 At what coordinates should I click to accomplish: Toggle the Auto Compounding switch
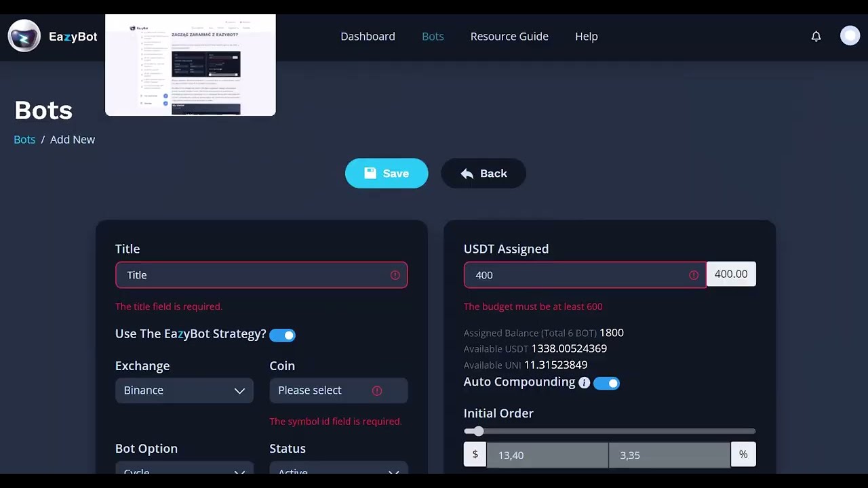point(606,383)
